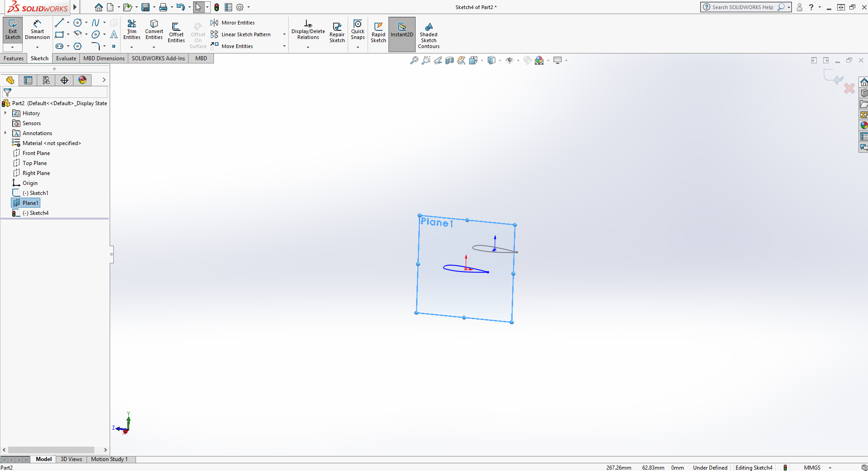Open the Options gear icon
The width and height of the screenshot is (868, 471).
tap(240, 7)
